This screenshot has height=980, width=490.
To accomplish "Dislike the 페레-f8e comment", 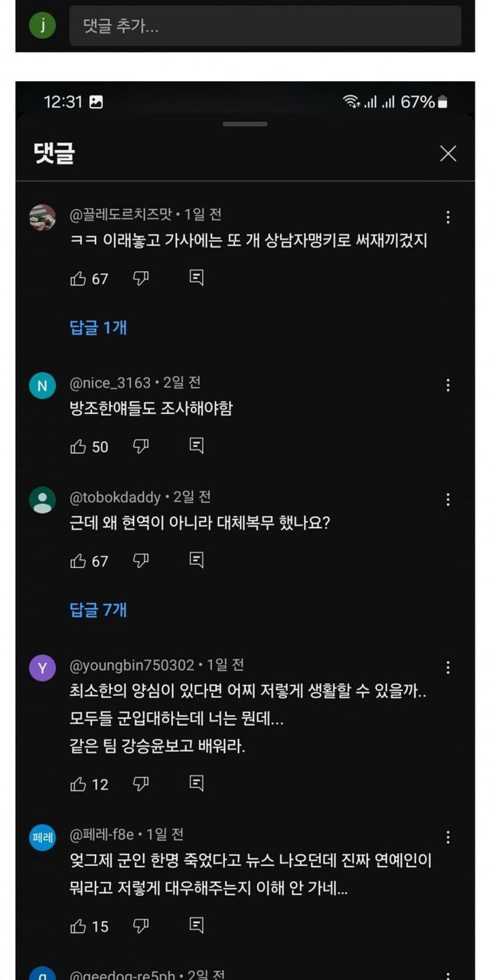I will point(141,926).
